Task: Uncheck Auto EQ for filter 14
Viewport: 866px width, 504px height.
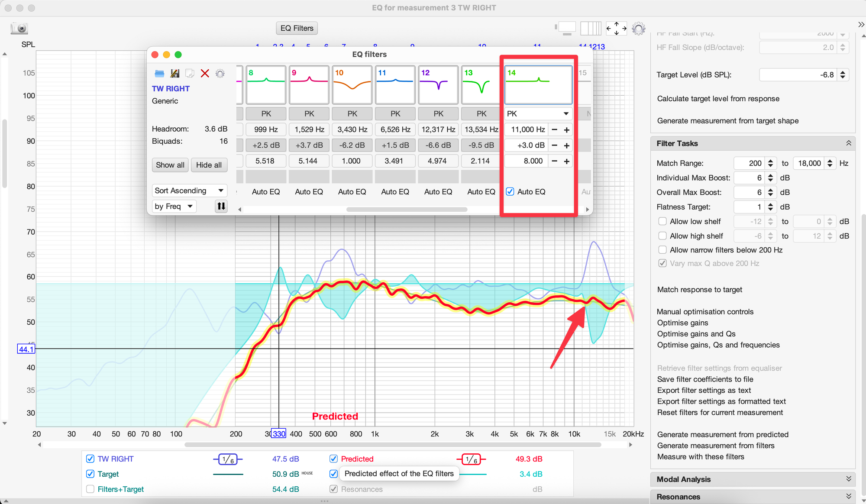Action: pos(510,191)
